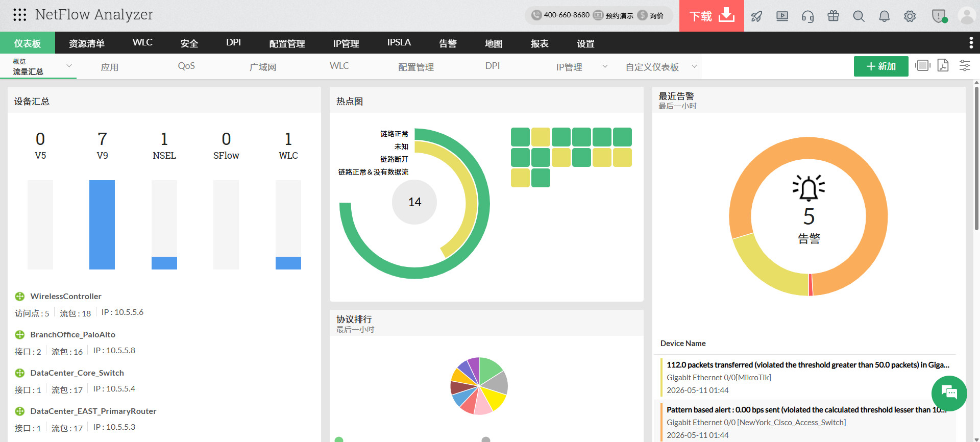980x442 pixels.
Task: Open the gift box icon
Action: [833, 16]
